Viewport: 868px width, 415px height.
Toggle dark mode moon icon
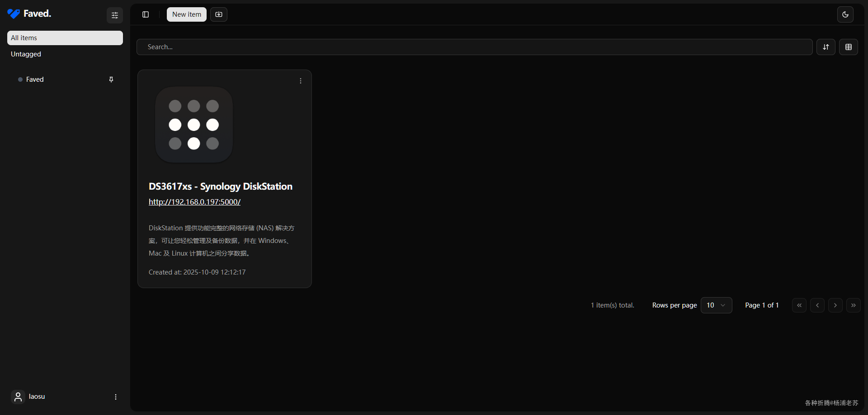point(845,14)
